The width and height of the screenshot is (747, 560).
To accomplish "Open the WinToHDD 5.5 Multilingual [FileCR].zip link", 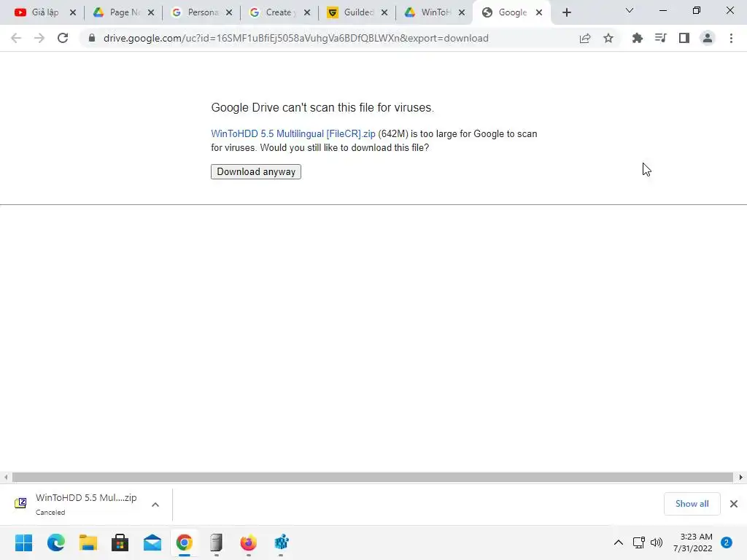I will 293,134.
